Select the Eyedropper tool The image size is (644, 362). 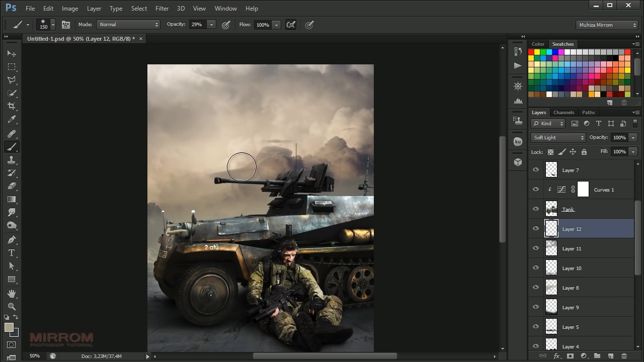point(12,120)
